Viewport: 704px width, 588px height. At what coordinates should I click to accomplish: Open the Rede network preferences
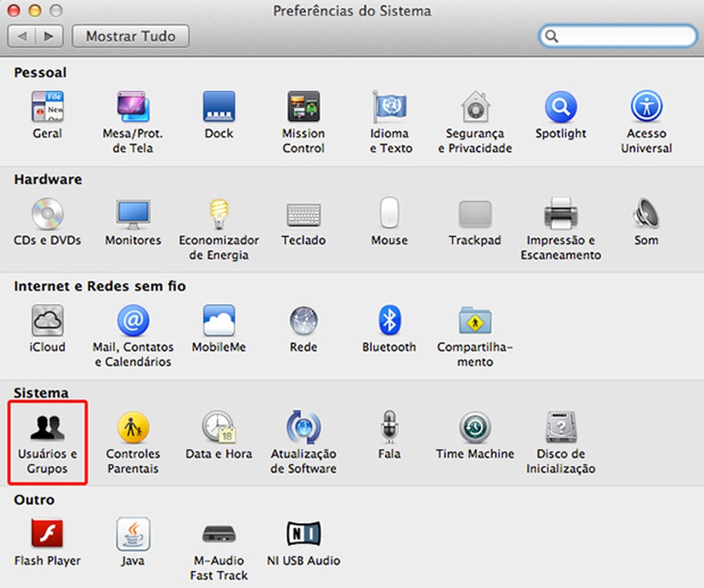click(303, 321)
